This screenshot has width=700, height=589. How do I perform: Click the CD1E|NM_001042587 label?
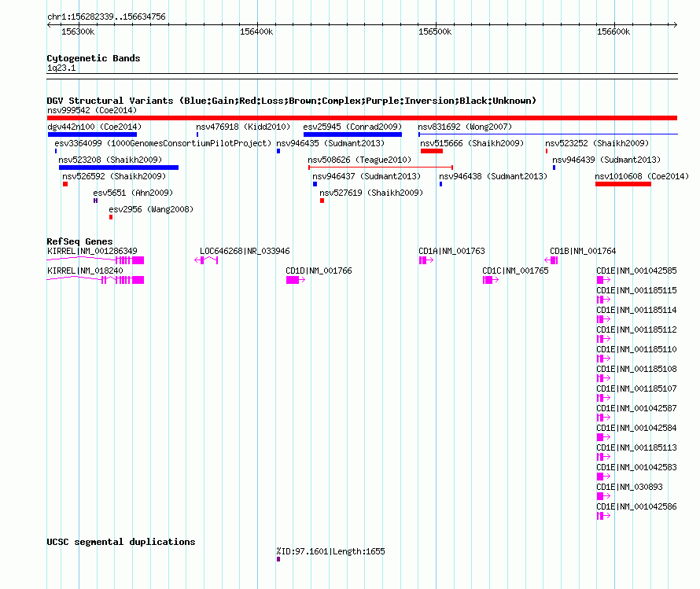(x=636, y=408)
